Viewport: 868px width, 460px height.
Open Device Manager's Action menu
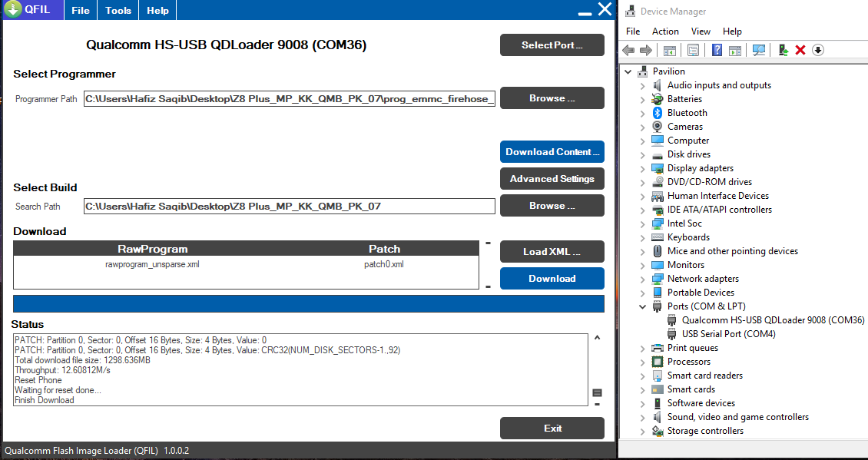coord(665,31)
